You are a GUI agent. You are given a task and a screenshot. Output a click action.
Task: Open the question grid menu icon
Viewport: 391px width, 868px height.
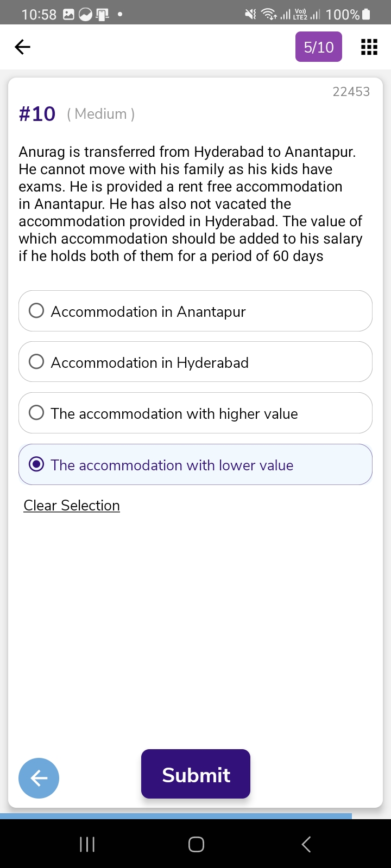pos(369,47)
